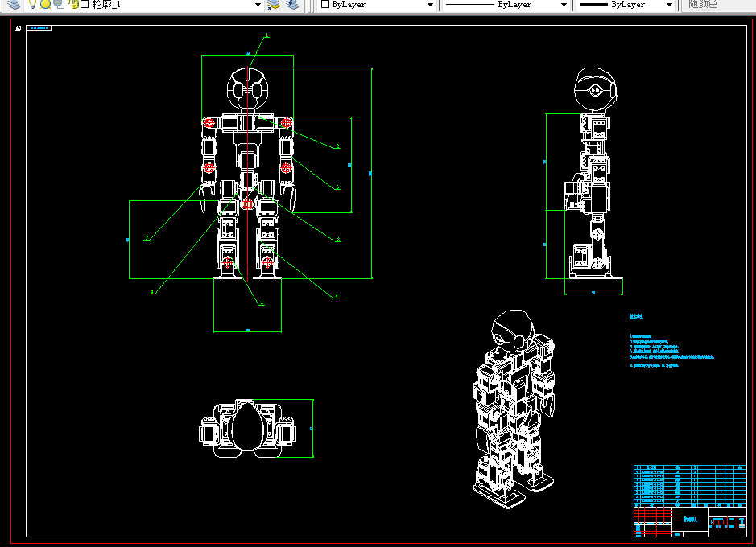
Task: Select the robot side view drawing
Action: (594, 173)
